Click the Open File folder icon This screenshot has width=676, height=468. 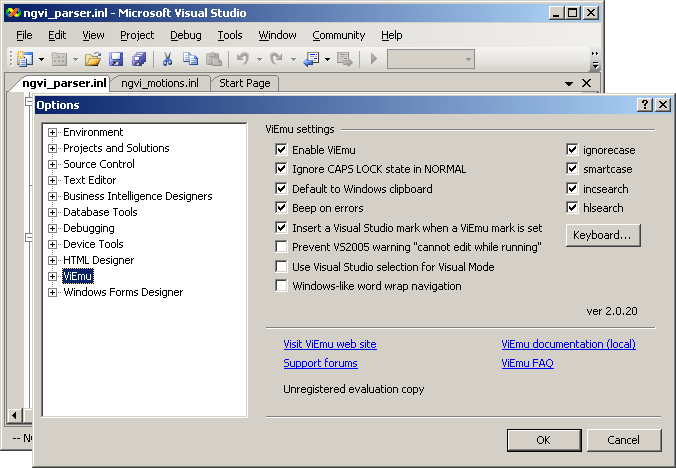pyautogui.click(x=93, y=59)
